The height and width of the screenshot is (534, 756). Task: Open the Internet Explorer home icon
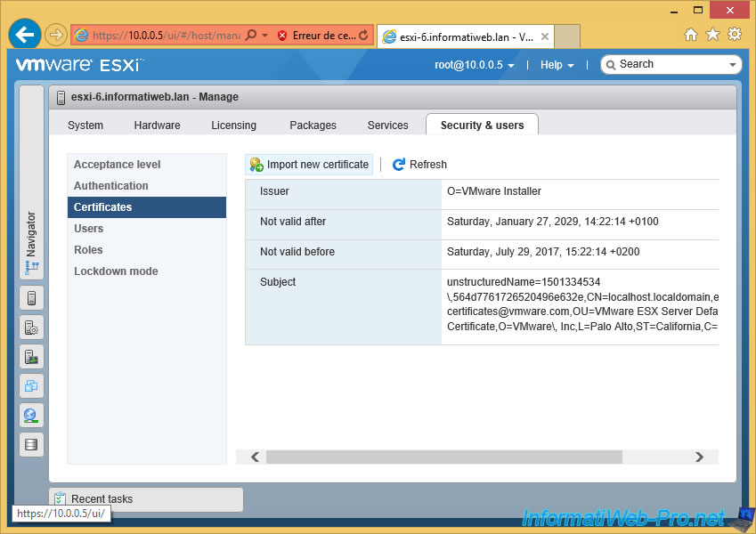click(691, 34)
